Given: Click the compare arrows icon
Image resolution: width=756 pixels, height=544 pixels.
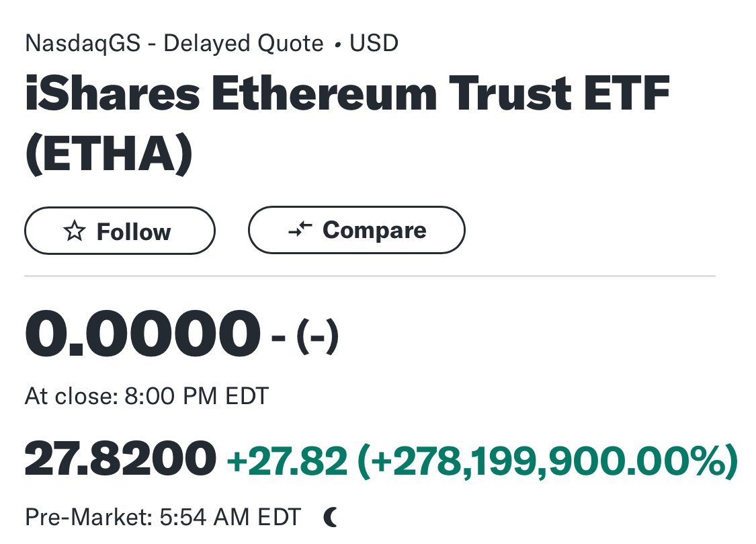Looking at the screenshot, I should 300,229.
